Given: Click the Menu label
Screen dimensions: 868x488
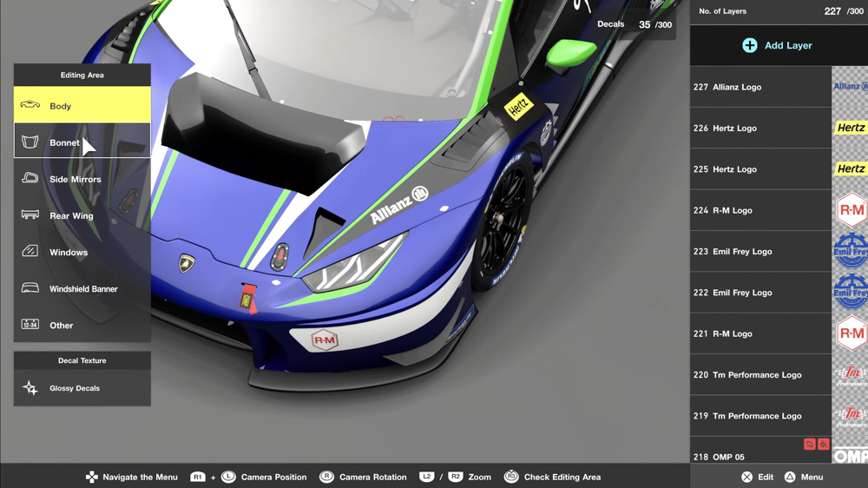Looking at the screenshot, I should (812, 477).
